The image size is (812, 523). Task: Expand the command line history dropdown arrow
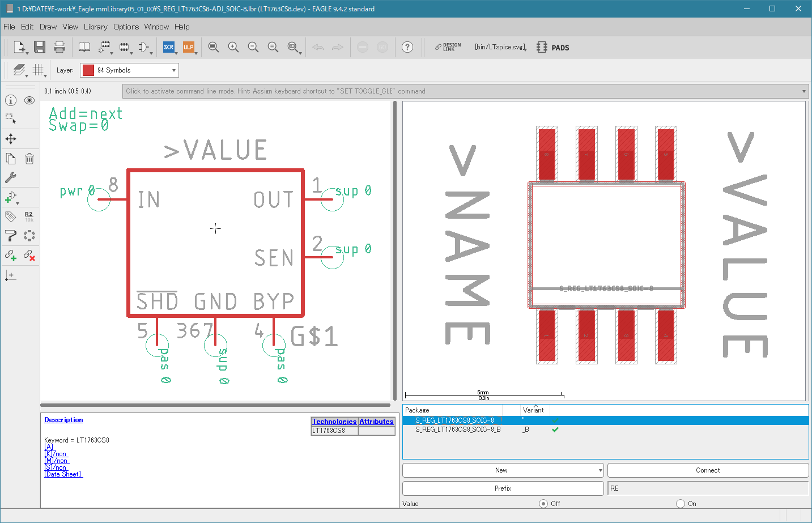(804, 91)
